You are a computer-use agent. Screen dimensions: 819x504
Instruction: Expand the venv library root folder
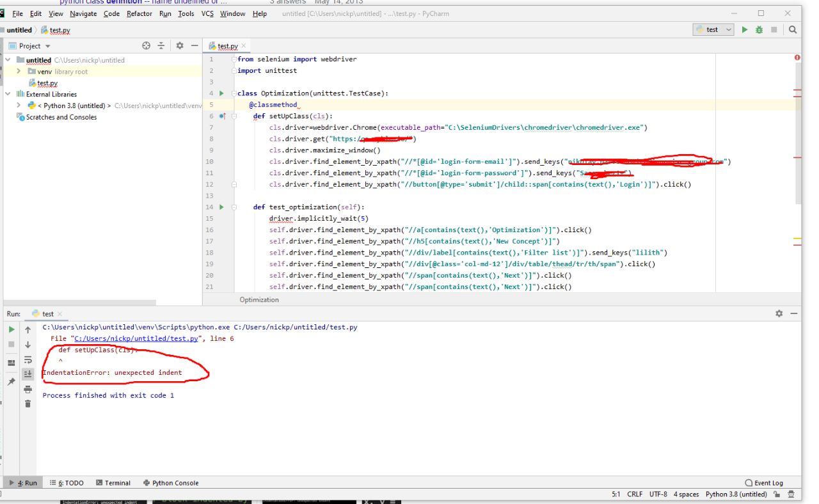[19, 71]
